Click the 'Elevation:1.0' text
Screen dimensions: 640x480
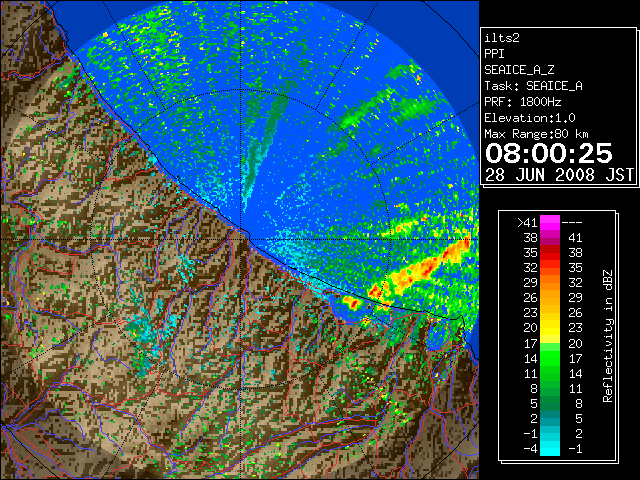530,118
